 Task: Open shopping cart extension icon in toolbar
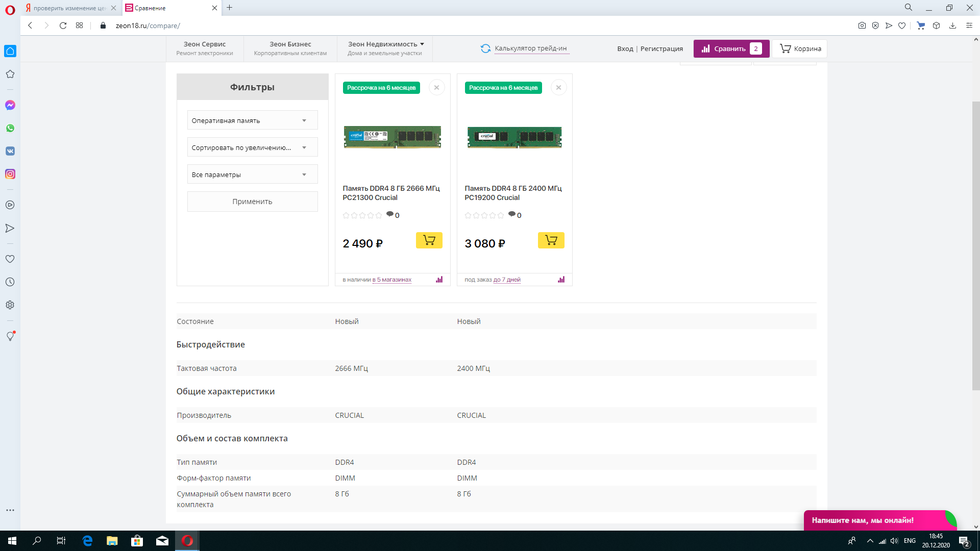pos(921,26)
